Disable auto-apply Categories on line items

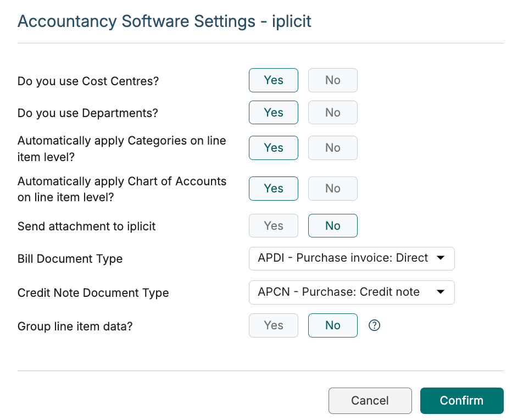tap(333, 148)
